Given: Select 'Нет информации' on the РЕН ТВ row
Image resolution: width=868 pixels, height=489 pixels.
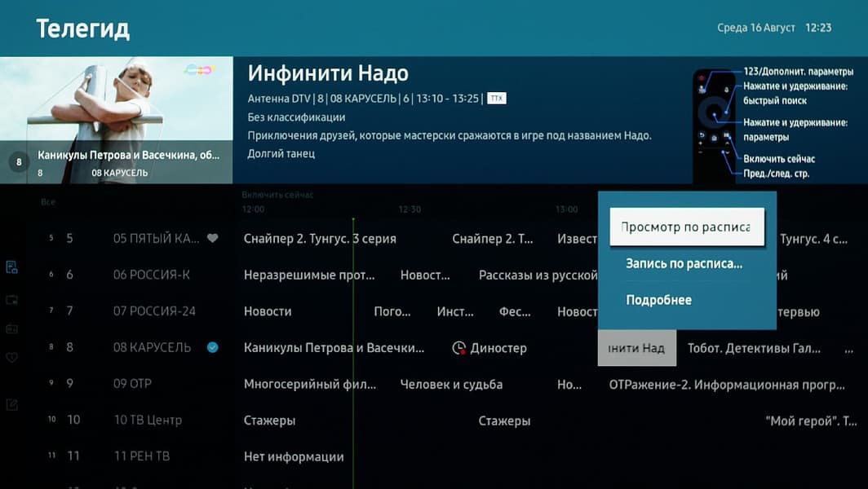Looking at the screenshot, I should (x=294, y=457).
